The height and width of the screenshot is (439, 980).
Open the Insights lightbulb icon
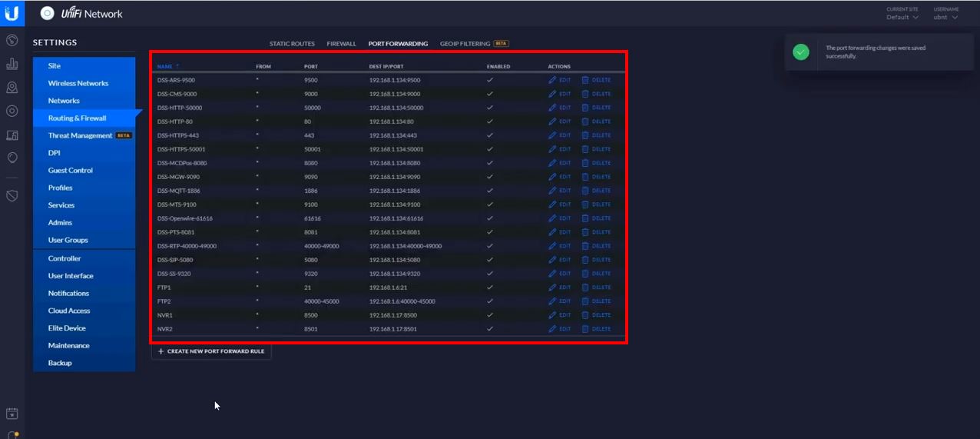pyautogui.click(x=12, y=158)
